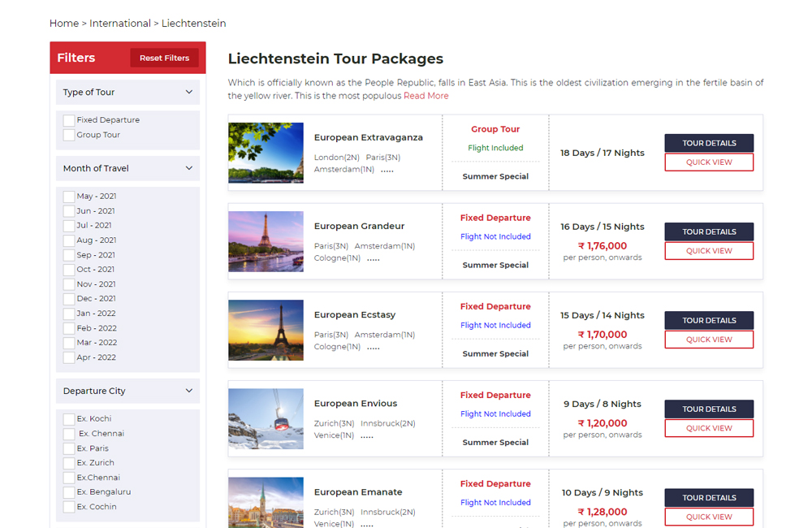Click the European Extravaganza title

(x=368, y=137)
